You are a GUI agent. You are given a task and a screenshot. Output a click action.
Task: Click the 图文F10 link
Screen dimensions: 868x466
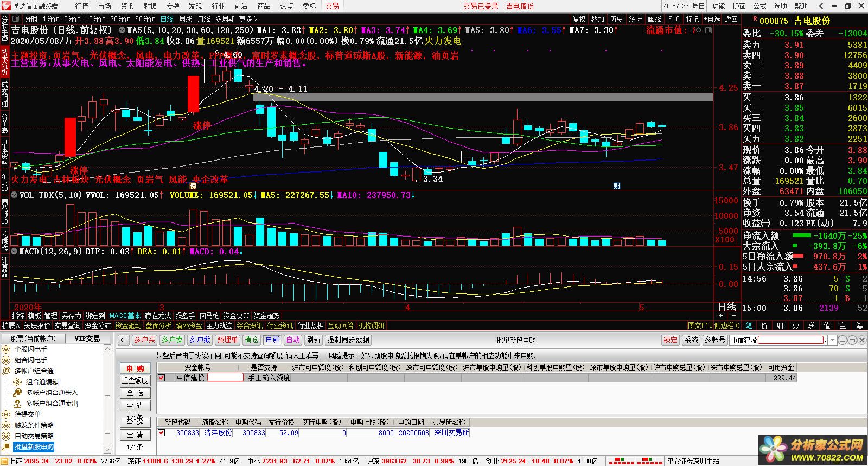[700, 325]
